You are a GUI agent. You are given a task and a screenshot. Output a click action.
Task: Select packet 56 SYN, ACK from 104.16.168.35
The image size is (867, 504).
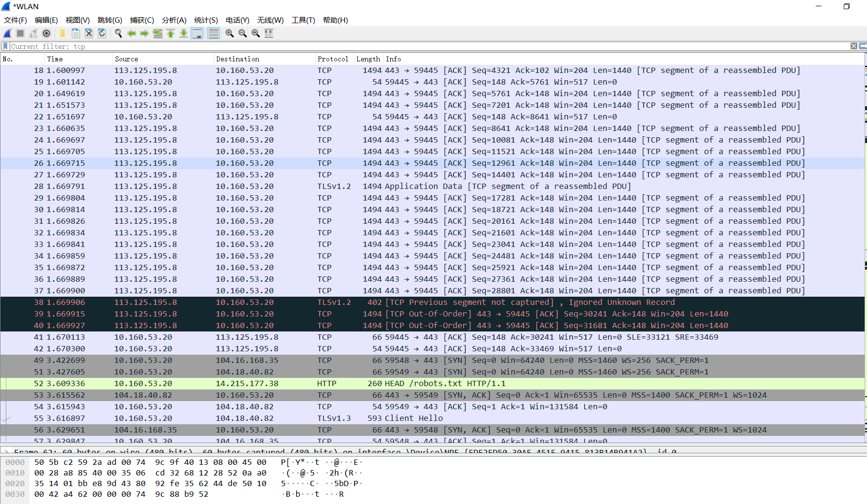pos(432,430)
